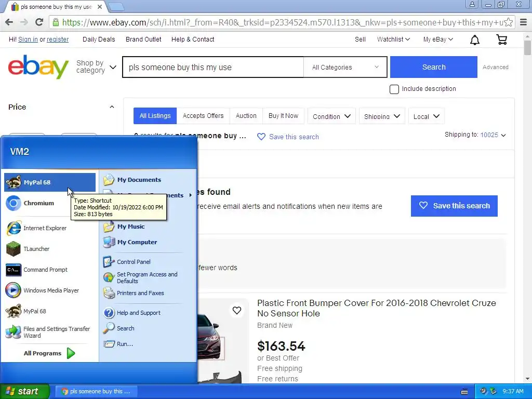532x399 pixels.
Task: Click the on-screen keyboard tray icon
Action: (464, 392)
